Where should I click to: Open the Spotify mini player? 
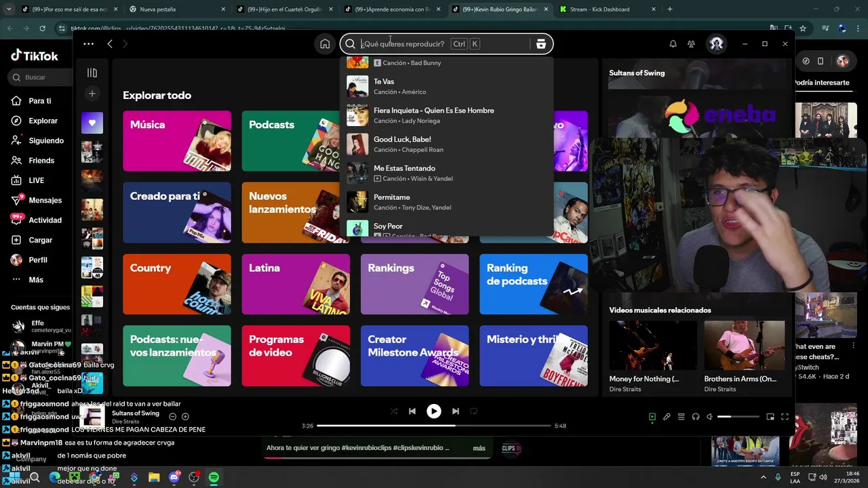tap(770, 417)
